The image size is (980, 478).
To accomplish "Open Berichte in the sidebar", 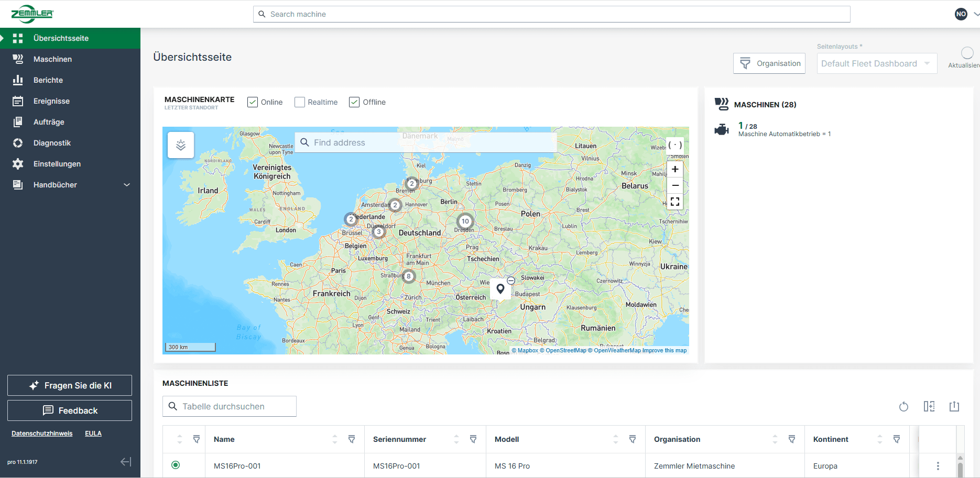I will (70, 80).
